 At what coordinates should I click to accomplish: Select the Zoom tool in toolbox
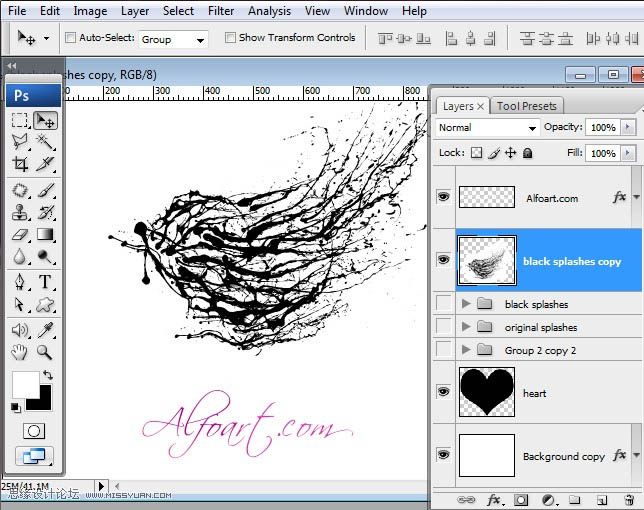[x=46, y=352]
